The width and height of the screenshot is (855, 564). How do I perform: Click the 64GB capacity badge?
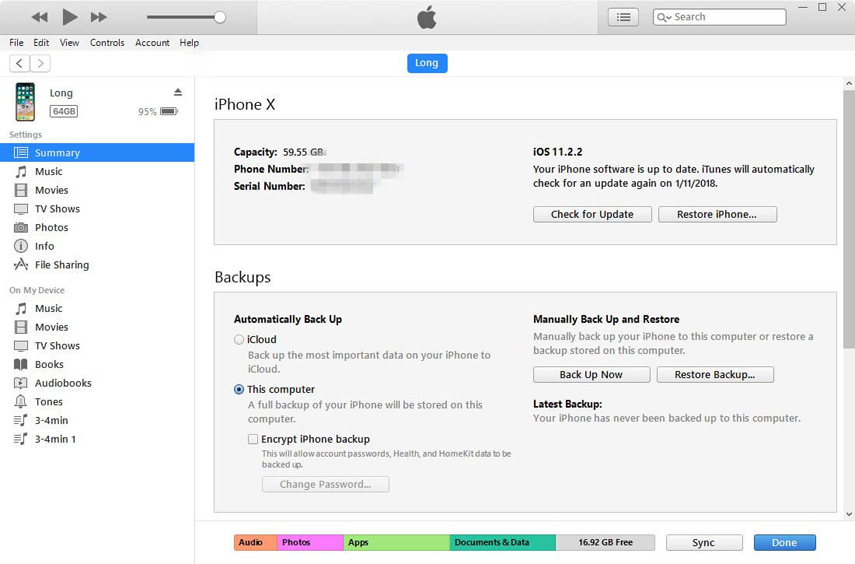pos(64,111)
